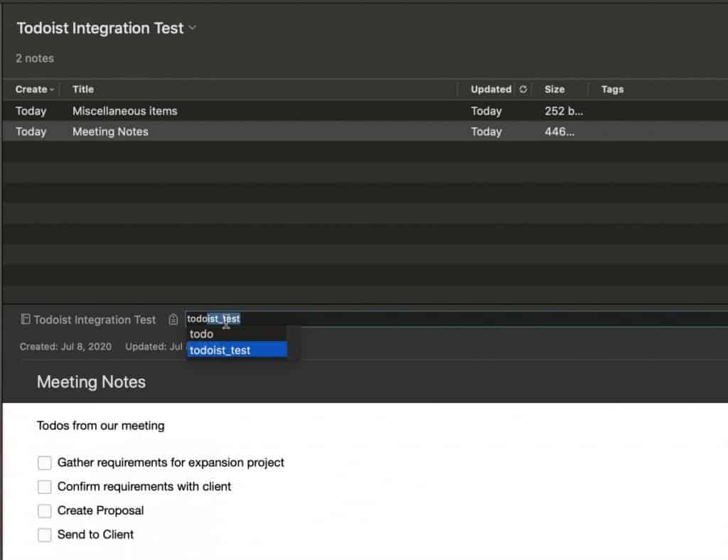The width and height of the screenshot is (728, 560).
Task: Click the tag input field containing todoist_test
Action: tap(456, 319)
